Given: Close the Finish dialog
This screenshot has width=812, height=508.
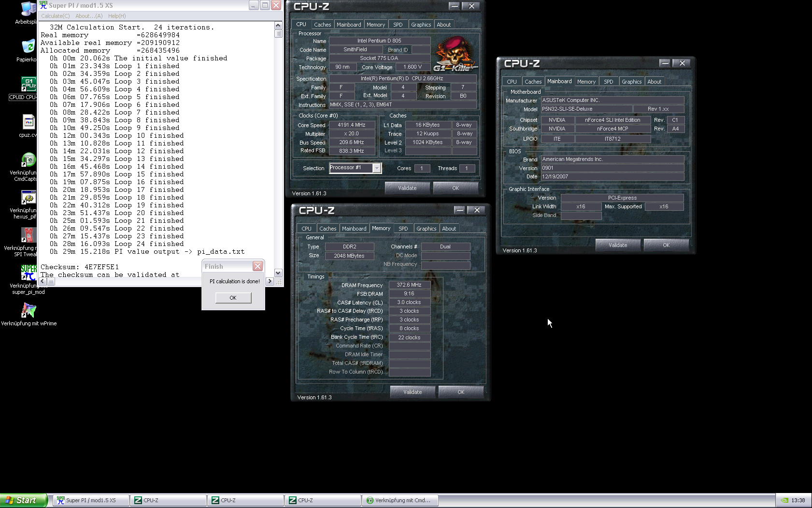Looking at the screenshot, I should click(258, 266).
